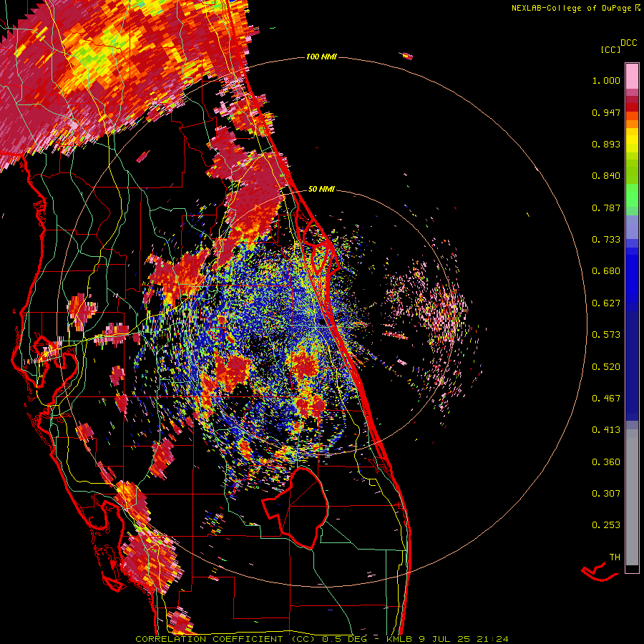This screenshot has width=644, height=644.
Task: Click the 0.893 scale value
Action: (x=606, y=144)
